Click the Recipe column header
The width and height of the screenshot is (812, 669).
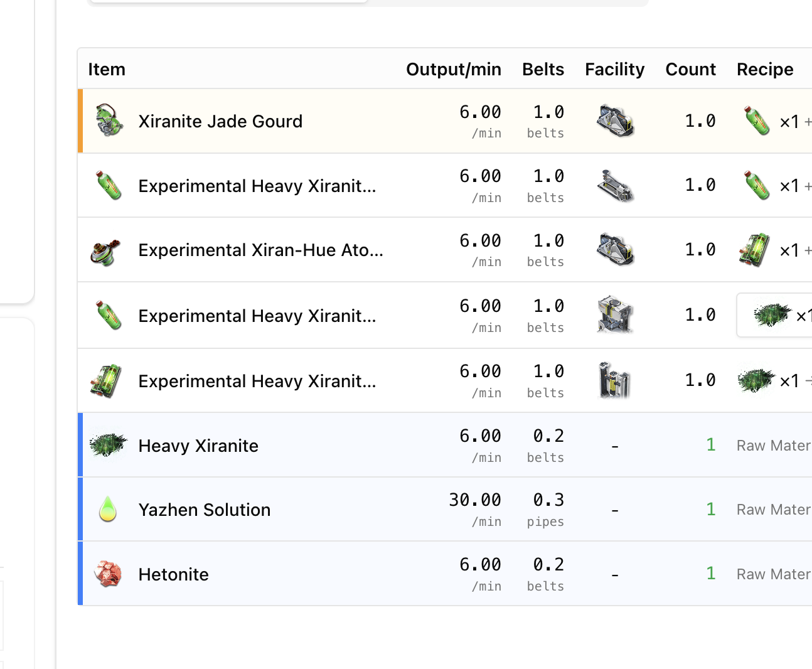coord(765,69)
